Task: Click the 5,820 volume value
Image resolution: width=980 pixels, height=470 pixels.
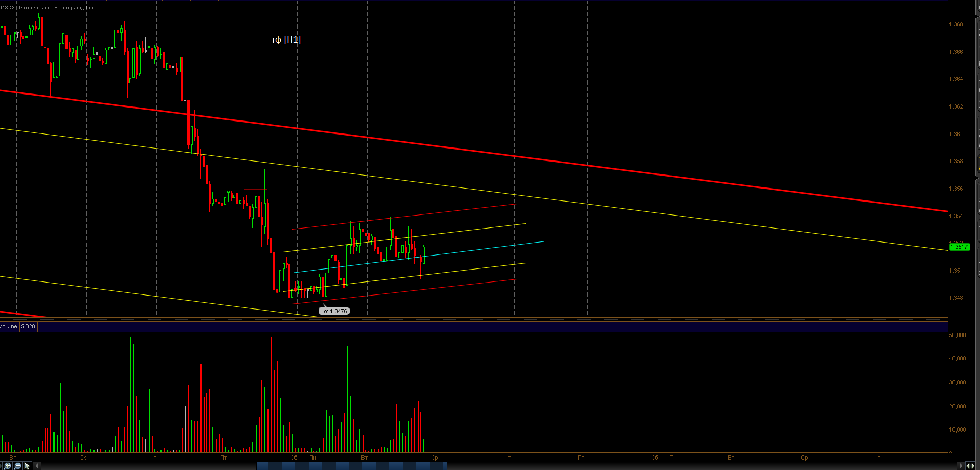Action: [28, 326]
